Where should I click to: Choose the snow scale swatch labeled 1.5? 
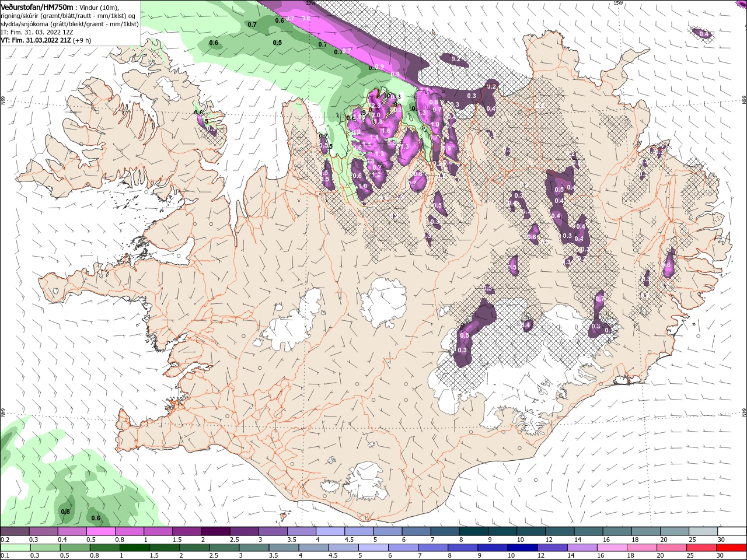pos(187,531)
